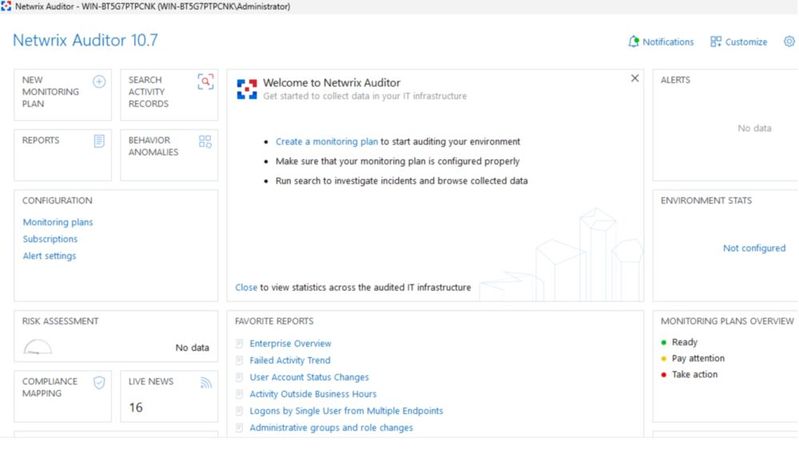The image size is (799, 450).
Task: Open the Reports tile
Action: [63, 155]
